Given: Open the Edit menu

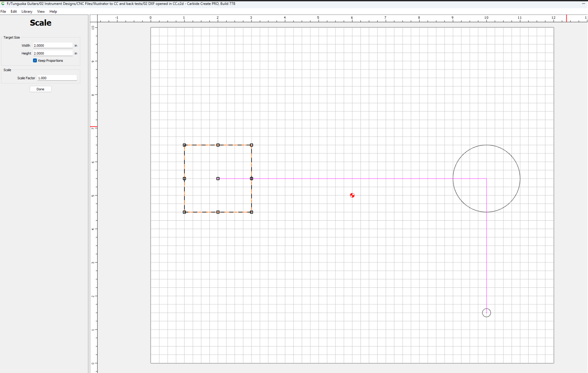Looking at the screenshot, I should point(14,11).
